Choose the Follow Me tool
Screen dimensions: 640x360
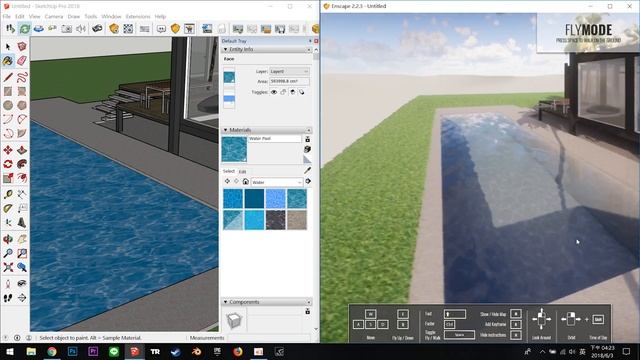tap(22, 164)
